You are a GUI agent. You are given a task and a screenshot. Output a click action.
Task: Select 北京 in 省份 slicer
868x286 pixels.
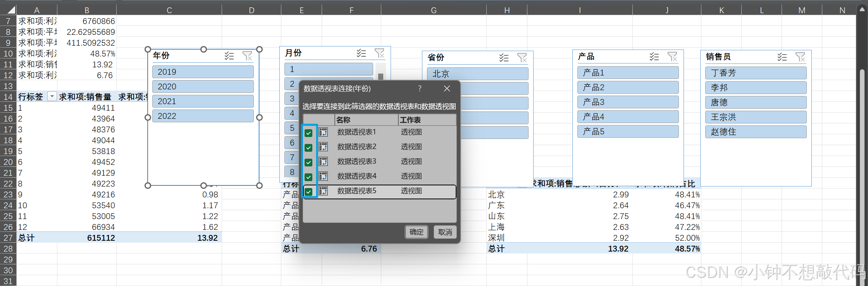(x=478, y=74)
